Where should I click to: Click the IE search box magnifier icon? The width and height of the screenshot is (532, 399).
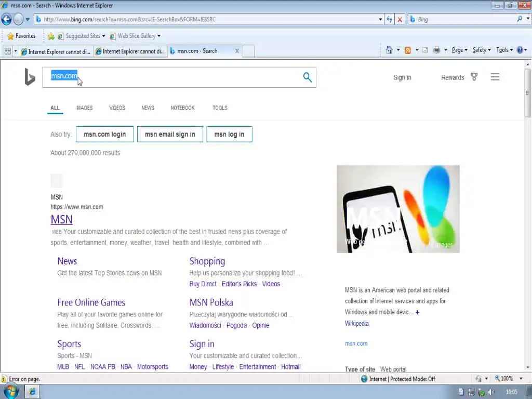coord(520,19)
